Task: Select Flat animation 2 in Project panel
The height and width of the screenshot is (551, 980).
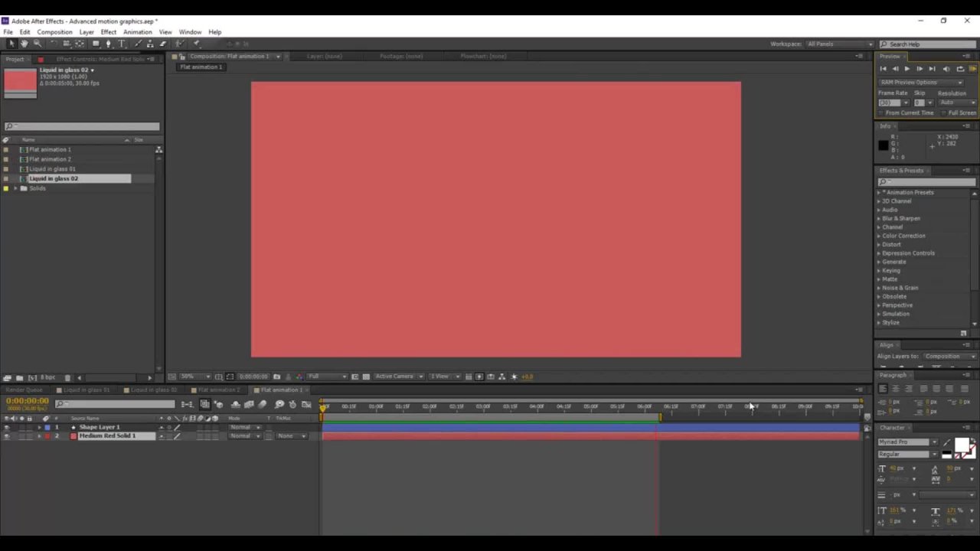Action: click(50, 159)
